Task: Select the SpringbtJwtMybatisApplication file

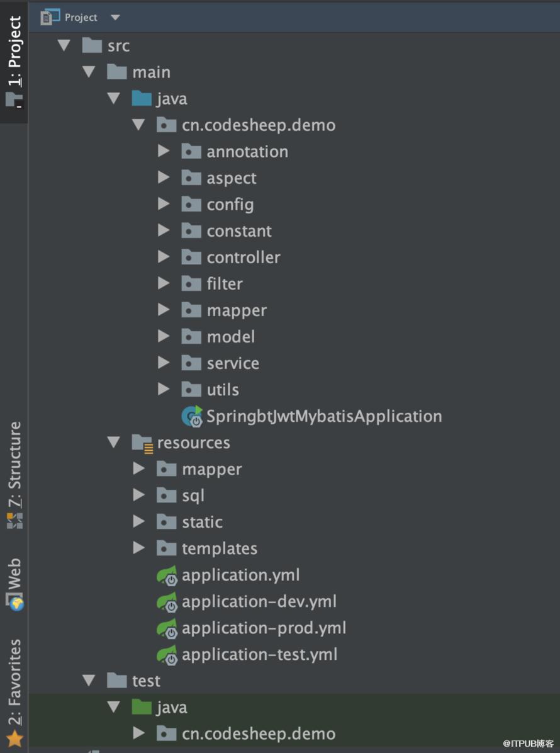Action: coord(324,416)
